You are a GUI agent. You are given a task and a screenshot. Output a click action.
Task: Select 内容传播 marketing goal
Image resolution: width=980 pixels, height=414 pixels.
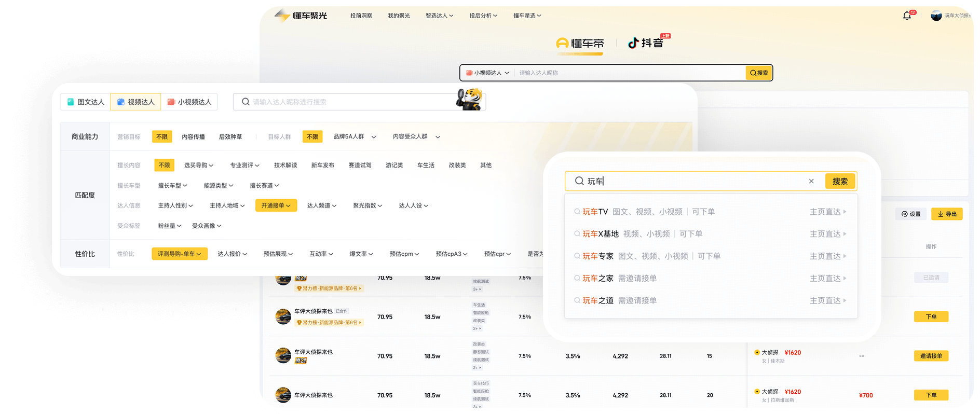point(193,137)
